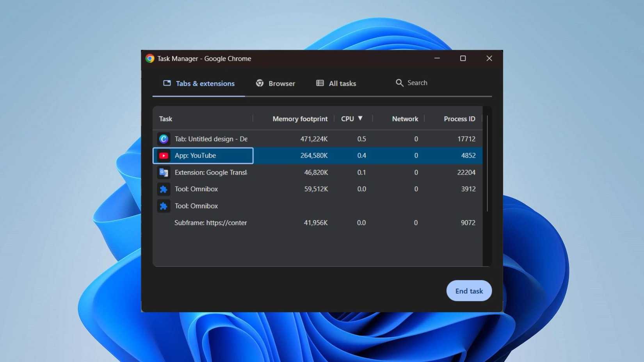The height and width of the screenshot is (362, 644).
Task: Open the All tasks tab
Action: 336,83
